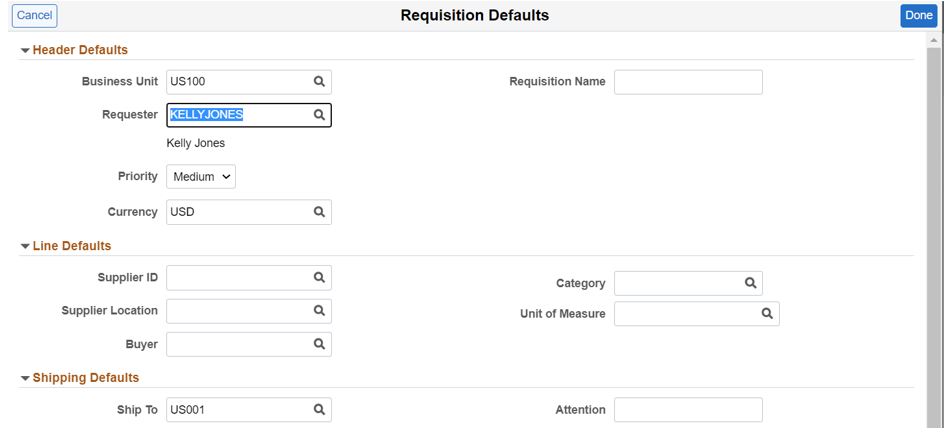Open Unit of Measure lookup icon
Viewport: 951px width, 439px height.
(767, 314)
